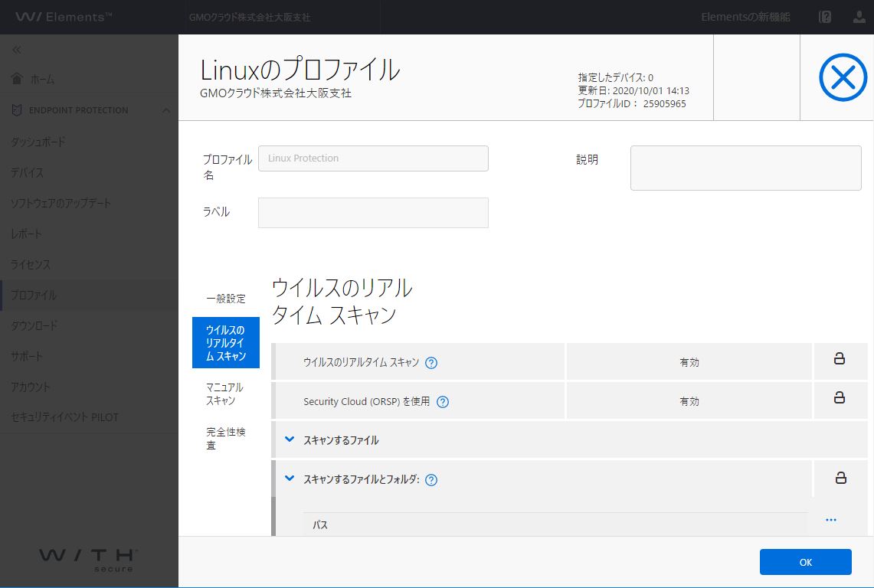Open help for ウイルスのリアルタイム スキャン setting
This screenshot has width=874, height=588.
click(x=430, y=363)
